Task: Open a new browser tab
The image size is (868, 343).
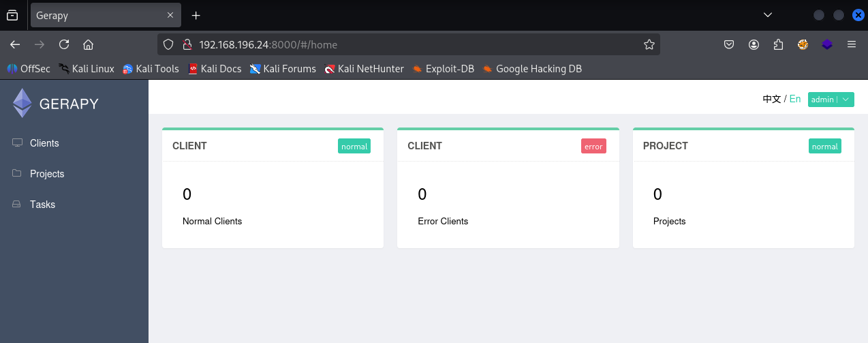Action: point(196,15)
